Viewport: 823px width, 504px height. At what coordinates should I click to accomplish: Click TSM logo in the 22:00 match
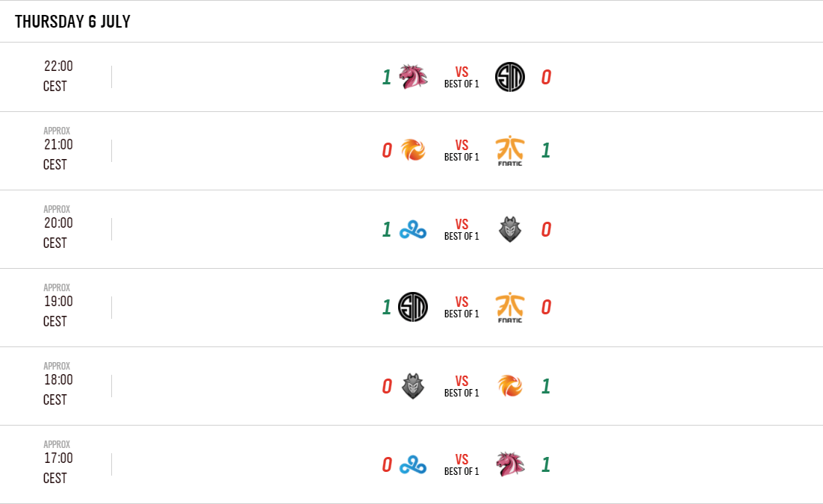[x=510, y=77]
